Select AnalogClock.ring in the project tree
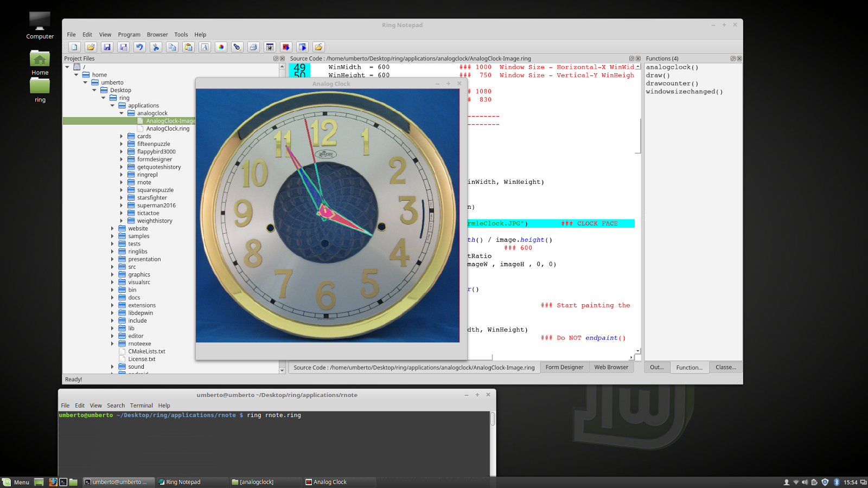The height and width of the screenshot is (488, 868). (x=167, y=129)
